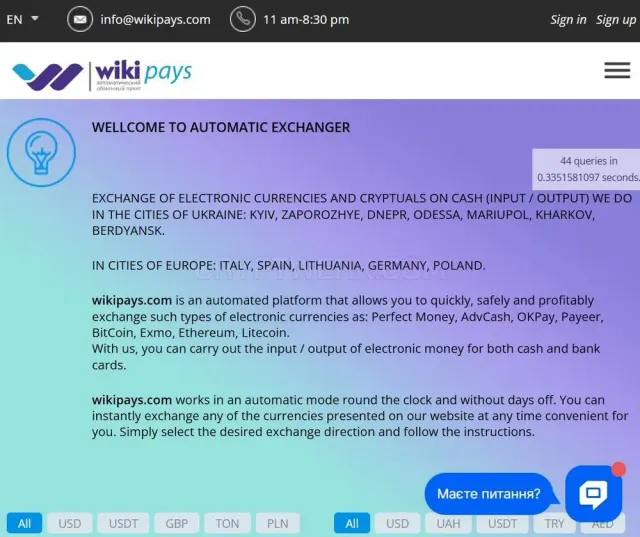640x537 pixels.
Task: Click the 'Маєте питання?' chat bubble
Action: coord(489,494)
